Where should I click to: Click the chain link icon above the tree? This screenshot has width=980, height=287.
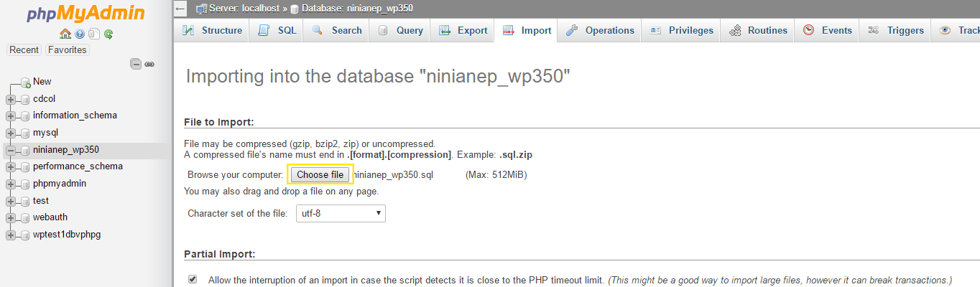pyautogui.click(x=149, y=64)
